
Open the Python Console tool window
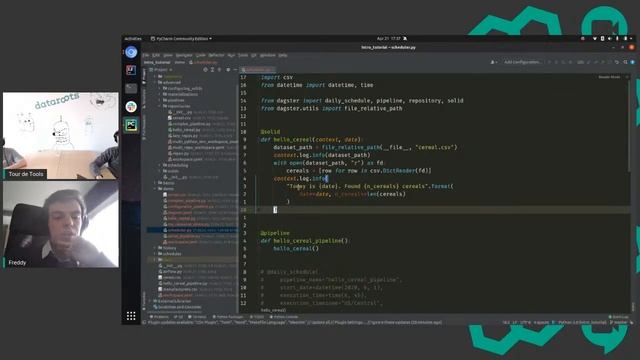pos(284,317)
